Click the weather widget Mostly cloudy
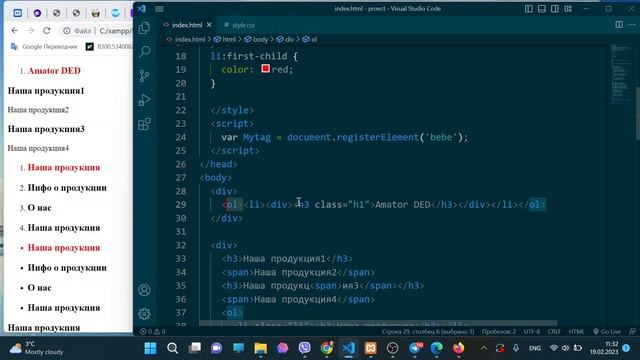 36,348
